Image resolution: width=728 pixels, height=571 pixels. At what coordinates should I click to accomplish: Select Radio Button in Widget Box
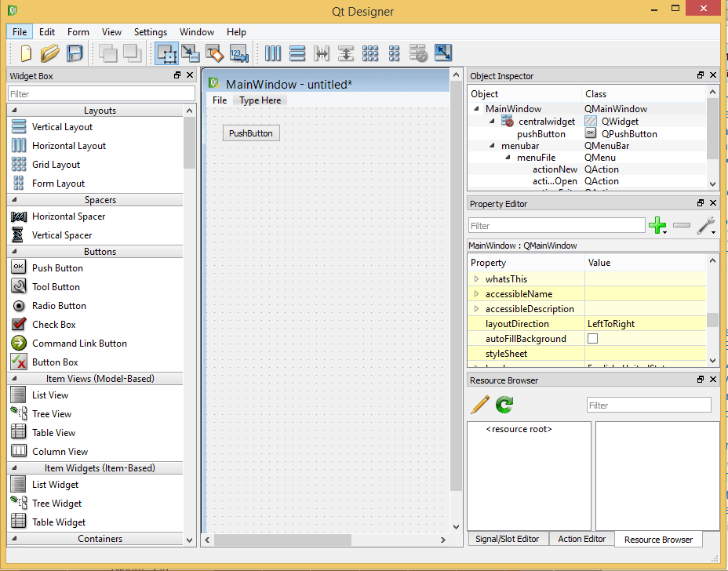click(x=59, y=306)
